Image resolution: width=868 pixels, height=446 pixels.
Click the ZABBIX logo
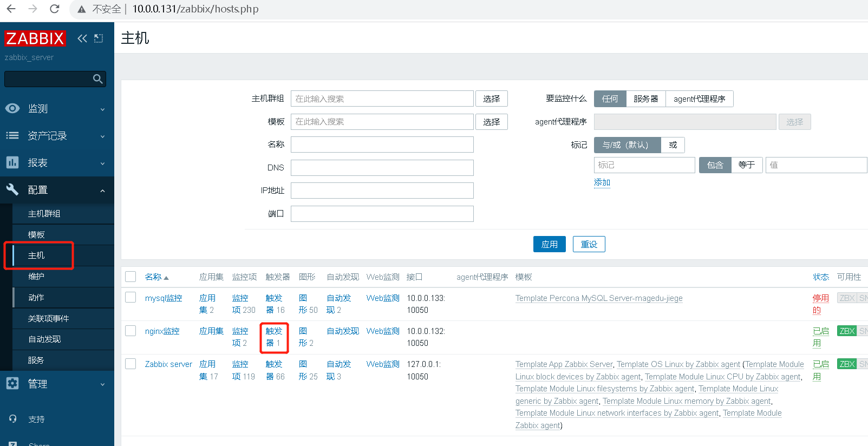click(35, 38)
